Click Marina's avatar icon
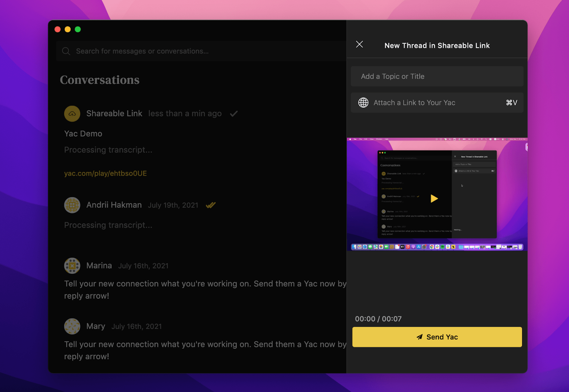Image resolution: width=569 pixels, height=392 pixels. coord(72,266)
